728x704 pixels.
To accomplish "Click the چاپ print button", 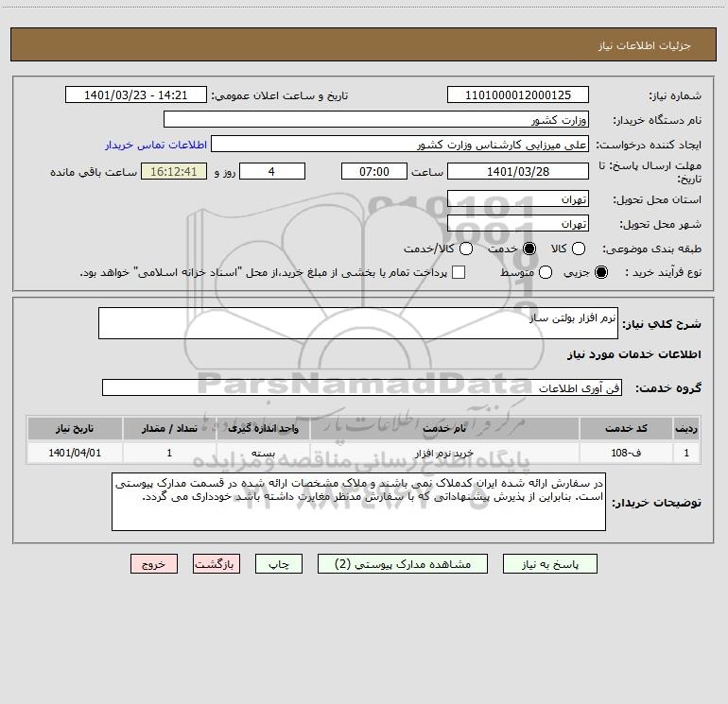I will [279, 564].
